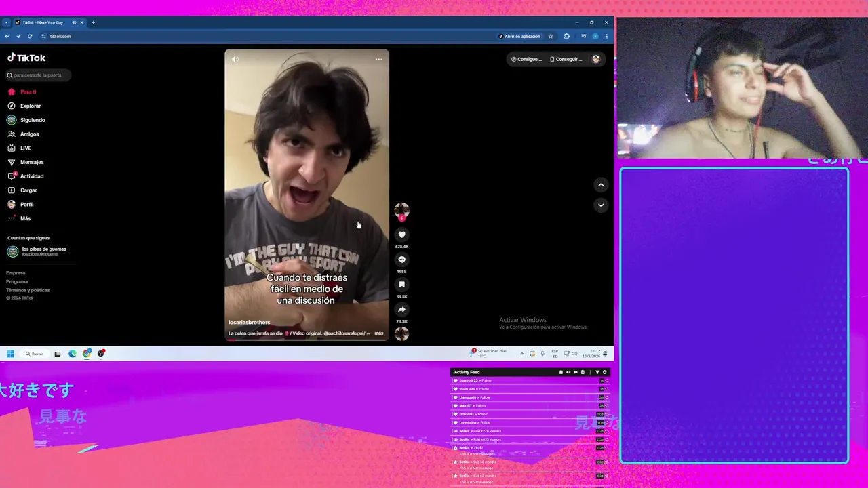Open browser three-dot menu
The width and height of the screenshot is (868, 488).
tap(607, 37)
